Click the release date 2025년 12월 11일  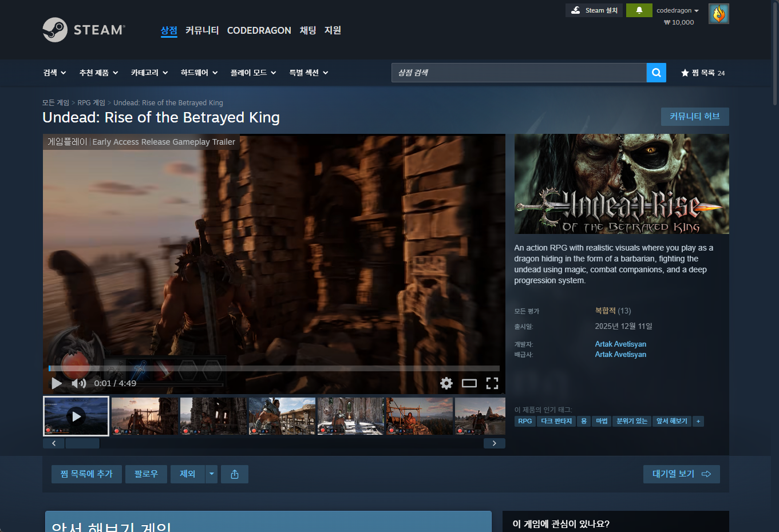point(623,326)
